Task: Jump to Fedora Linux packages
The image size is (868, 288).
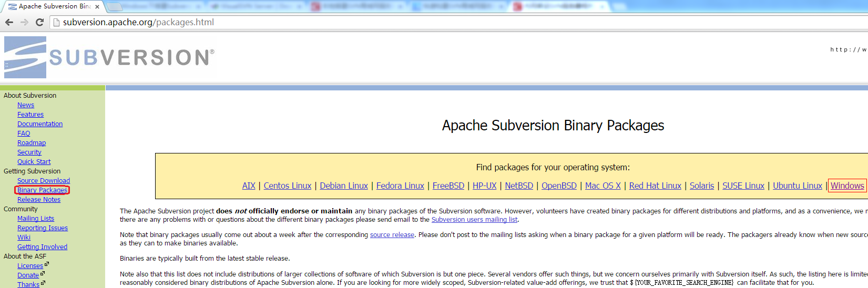Action: point(400,186)
